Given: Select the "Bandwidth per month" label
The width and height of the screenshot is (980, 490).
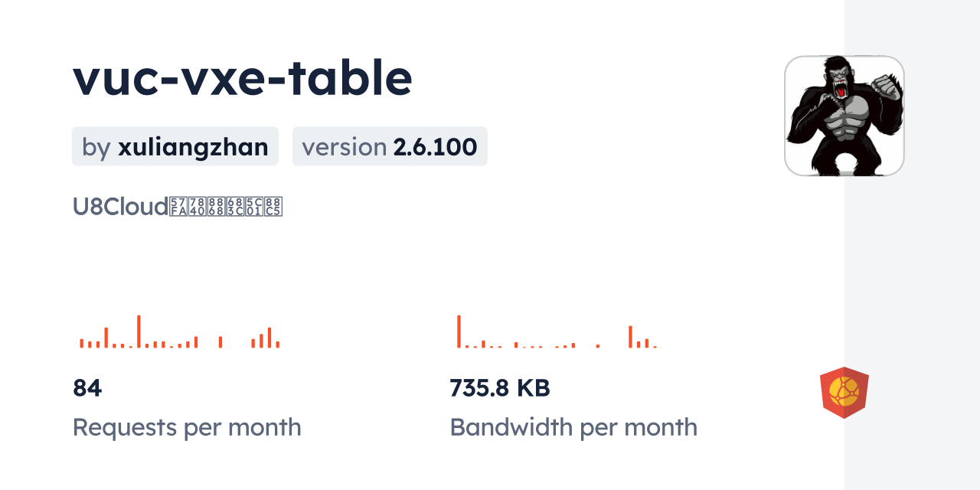Looking at the screenshot, I should tap(573, 427).
